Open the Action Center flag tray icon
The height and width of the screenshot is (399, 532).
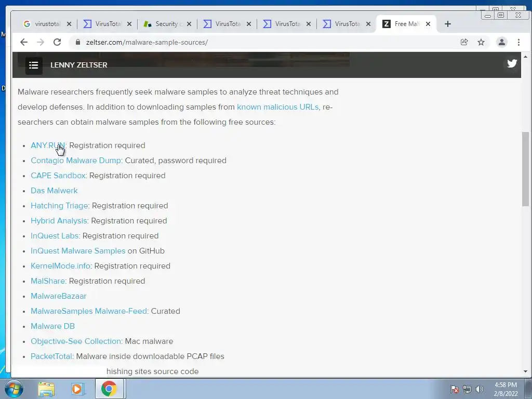coord(454,389)
